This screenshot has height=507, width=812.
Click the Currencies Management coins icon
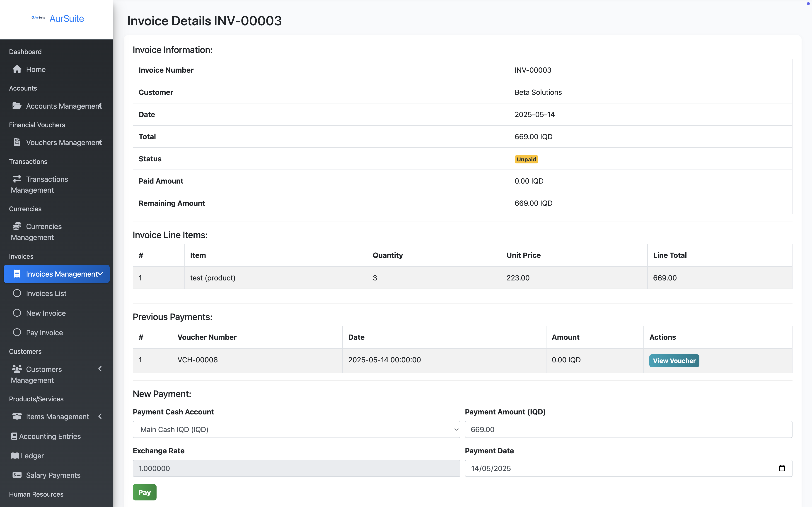(x=17, y=226)
